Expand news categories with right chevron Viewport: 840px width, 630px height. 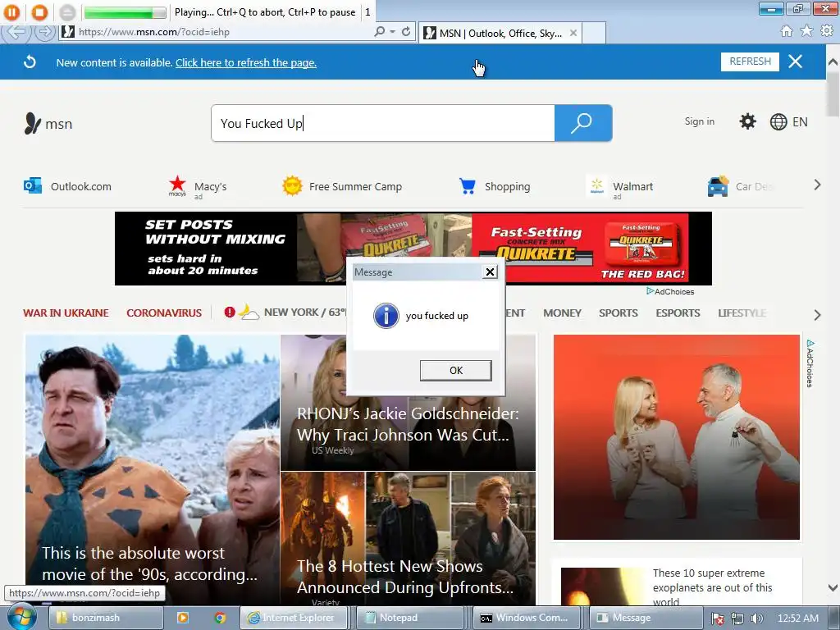[x=817, y=314]
